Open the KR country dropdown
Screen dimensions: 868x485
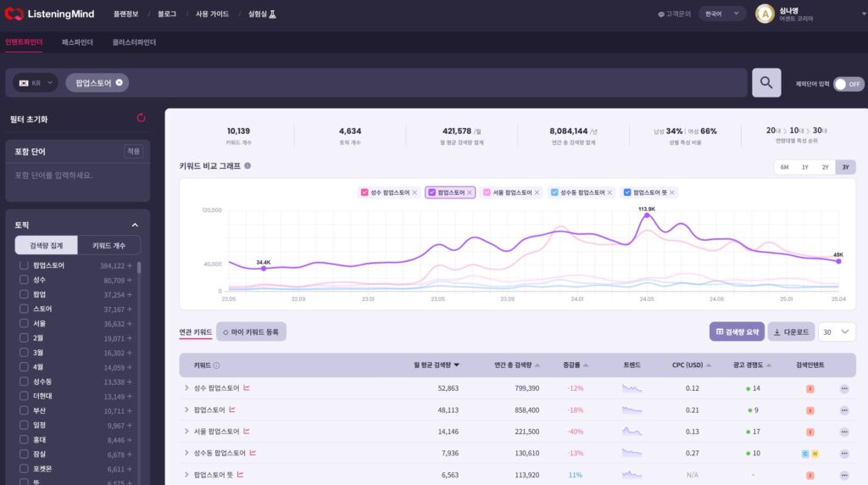pos(36,83)
